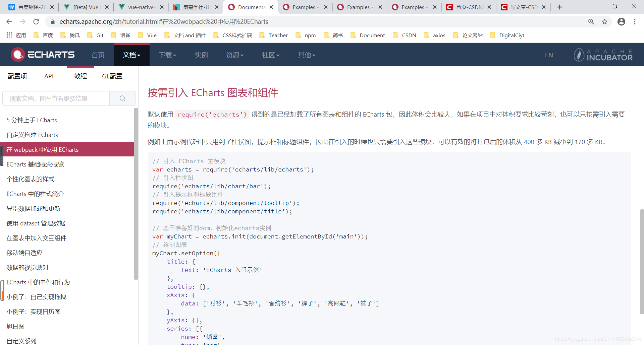Viewport: 644px width, 345px height.
Task: Close the vue-native tab
Action: click(162, 7)
